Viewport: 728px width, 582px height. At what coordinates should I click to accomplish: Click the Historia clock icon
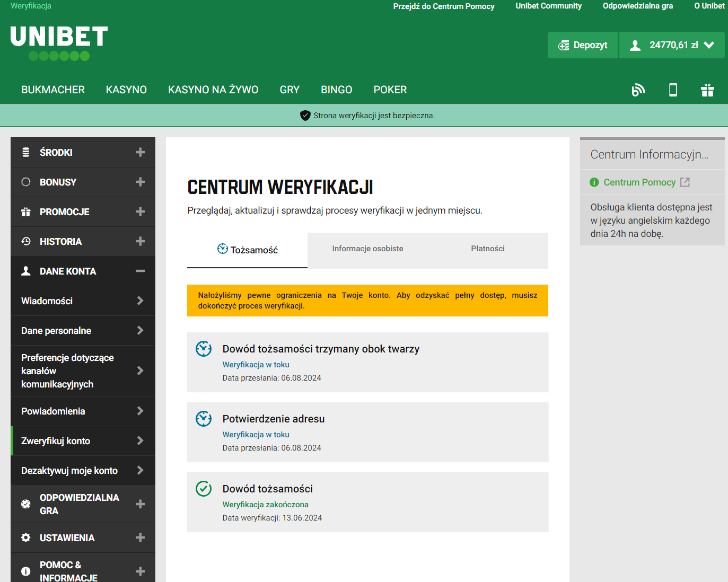pyautogui.click(x=25, y=242)
